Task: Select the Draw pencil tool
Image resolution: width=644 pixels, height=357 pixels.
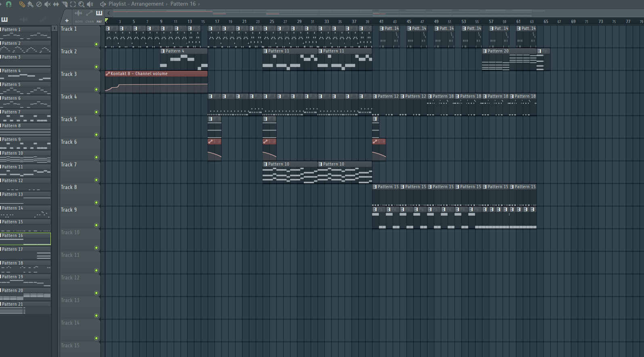Action: click(x=22, y=4)
